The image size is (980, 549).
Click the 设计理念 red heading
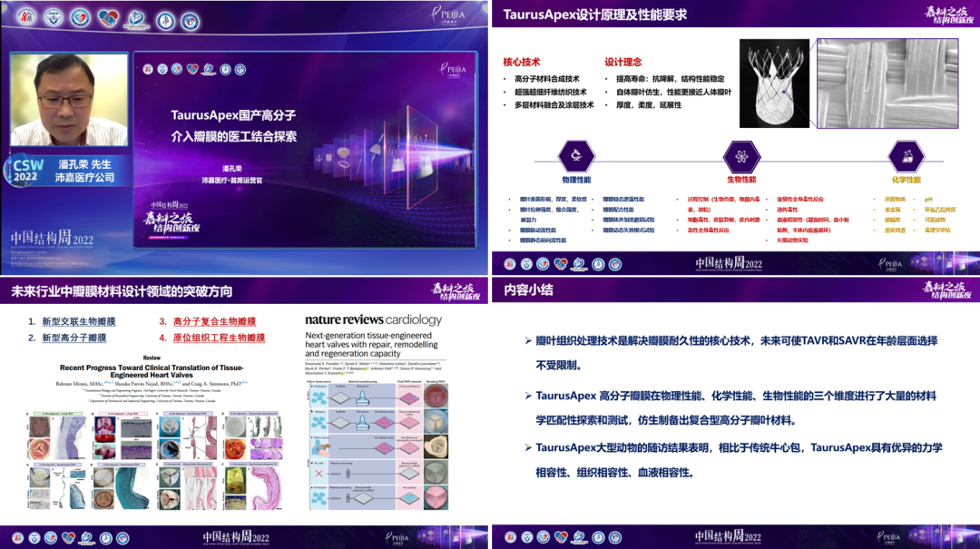tap(623, 62)
